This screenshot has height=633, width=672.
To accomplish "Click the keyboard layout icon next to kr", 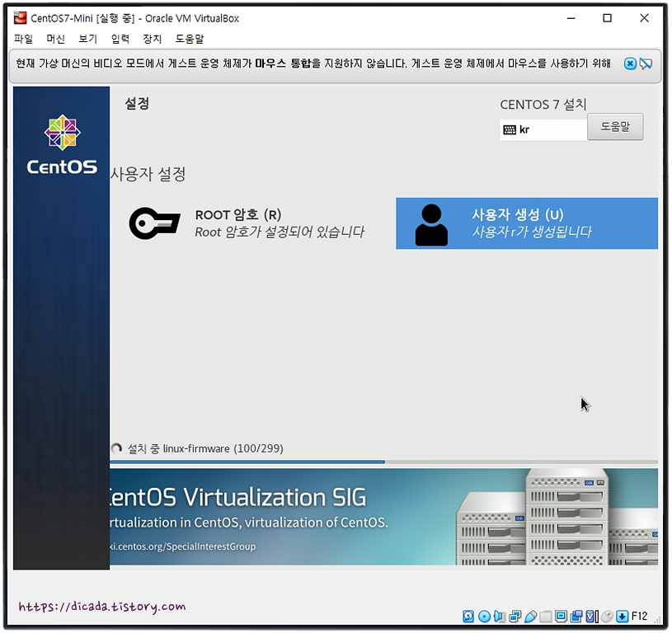I will pyautogui.click(x=509, y=129).
